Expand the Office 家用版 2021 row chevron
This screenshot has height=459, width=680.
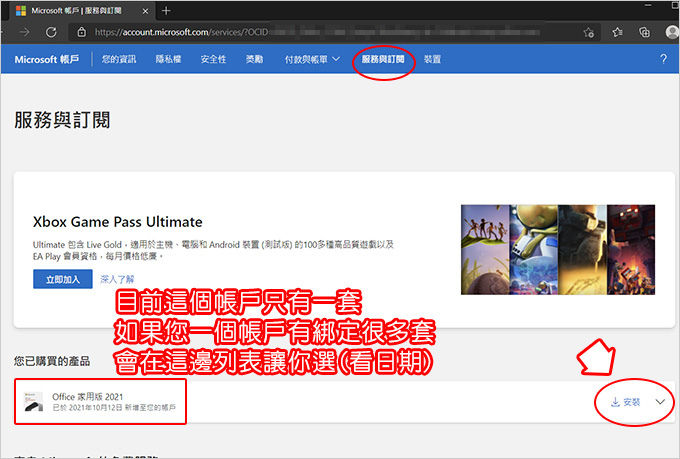(x=660, y=402)
